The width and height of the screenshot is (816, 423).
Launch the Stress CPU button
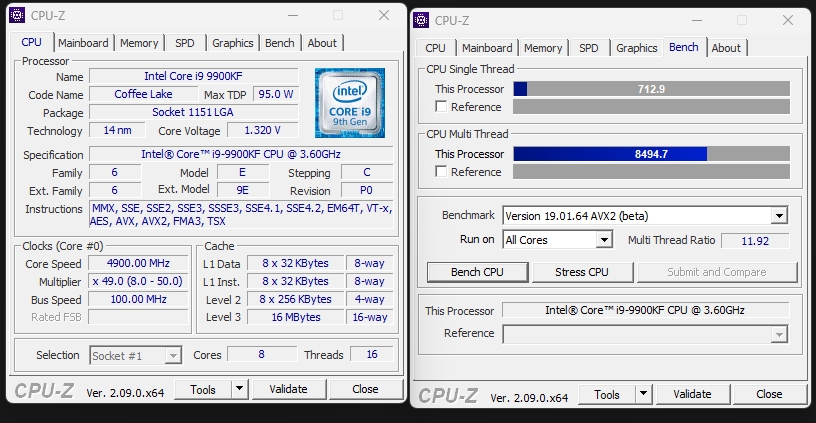coord(582,272)
